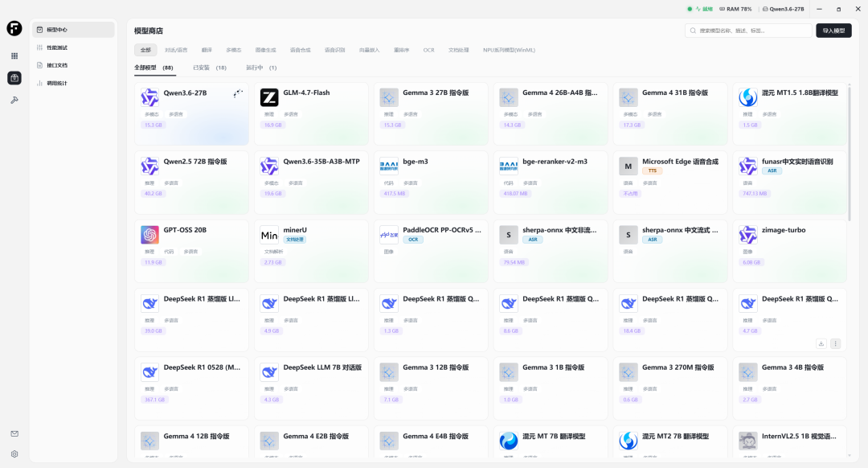The height and width of the screenshot is (468, 868).
Task: Filter models by 图像生成 category
Action: (266, 50)
